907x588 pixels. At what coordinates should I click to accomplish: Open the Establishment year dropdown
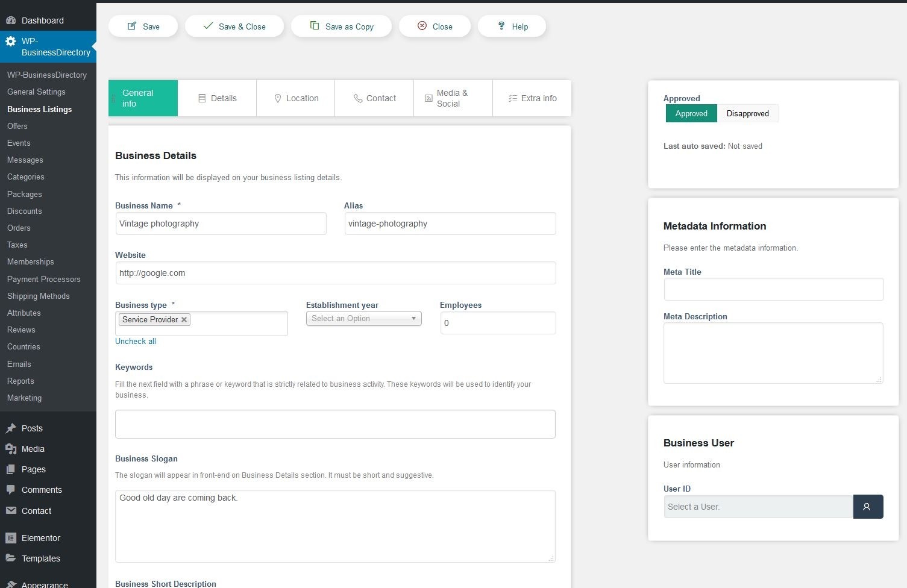(364, 318)
